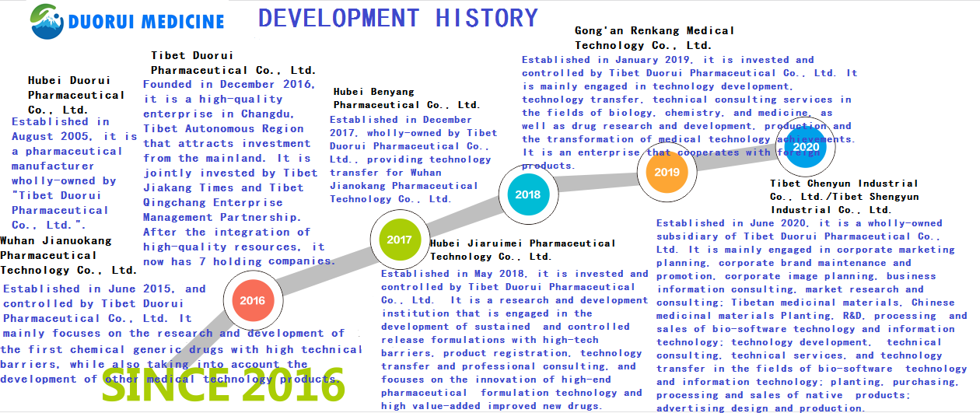Select the green 2017 timeline circle
The width and height of the screenshot is (980, 413).
399,240
